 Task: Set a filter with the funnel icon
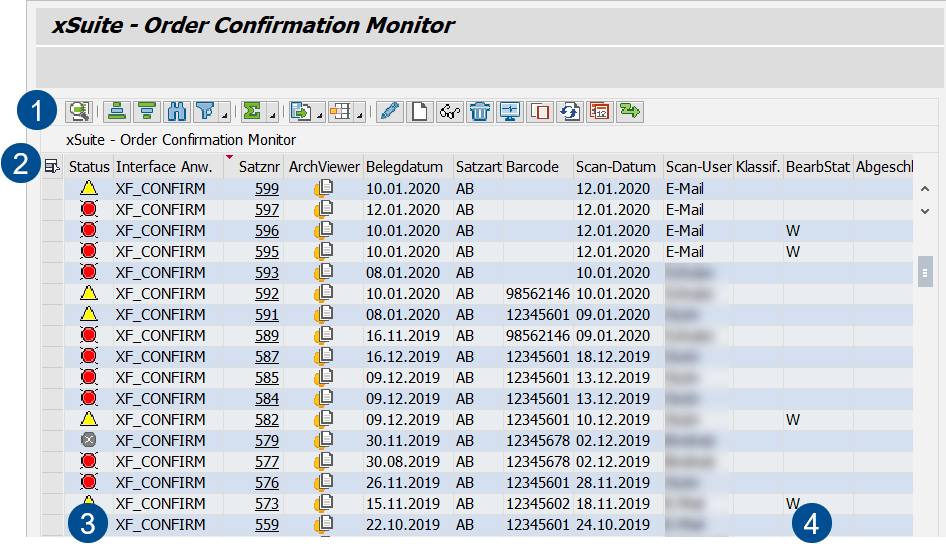[205, 112]
